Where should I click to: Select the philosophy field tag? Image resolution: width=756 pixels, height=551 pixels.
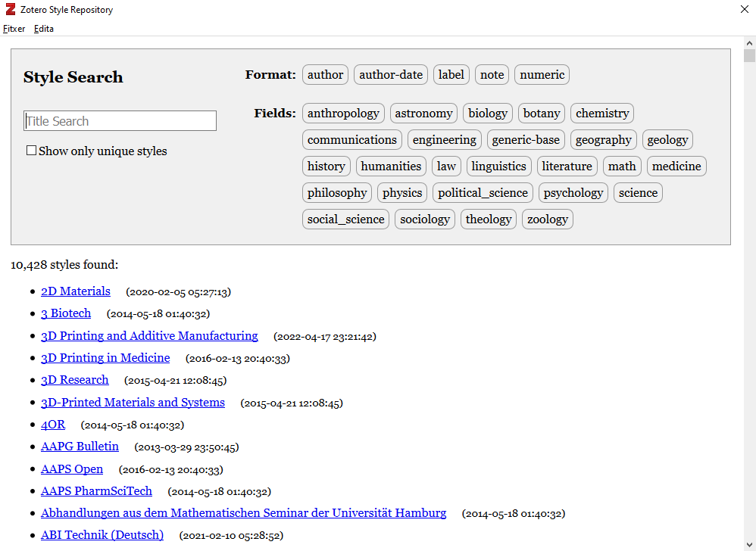click(337, 193)
